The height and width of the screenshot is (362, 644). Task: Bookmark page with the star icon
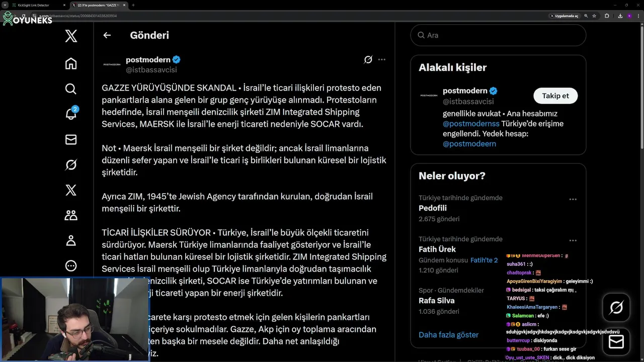point(594,16)
